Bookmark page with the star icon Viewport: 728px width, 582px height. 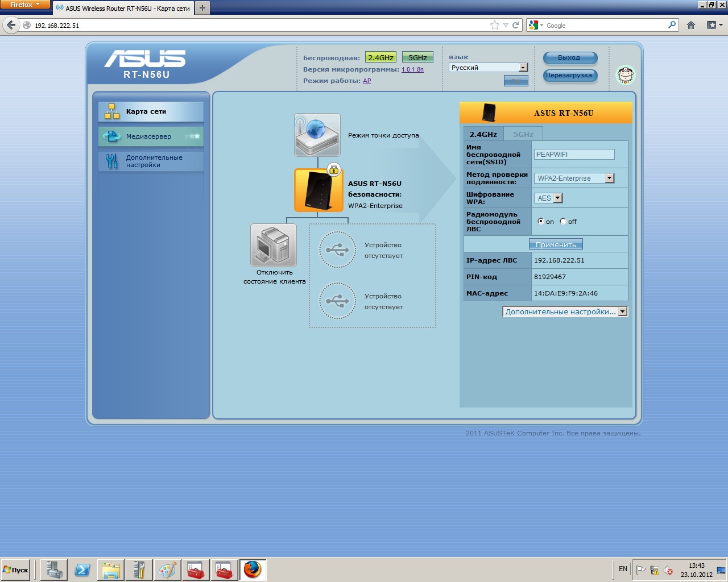(x=495, y=25)
